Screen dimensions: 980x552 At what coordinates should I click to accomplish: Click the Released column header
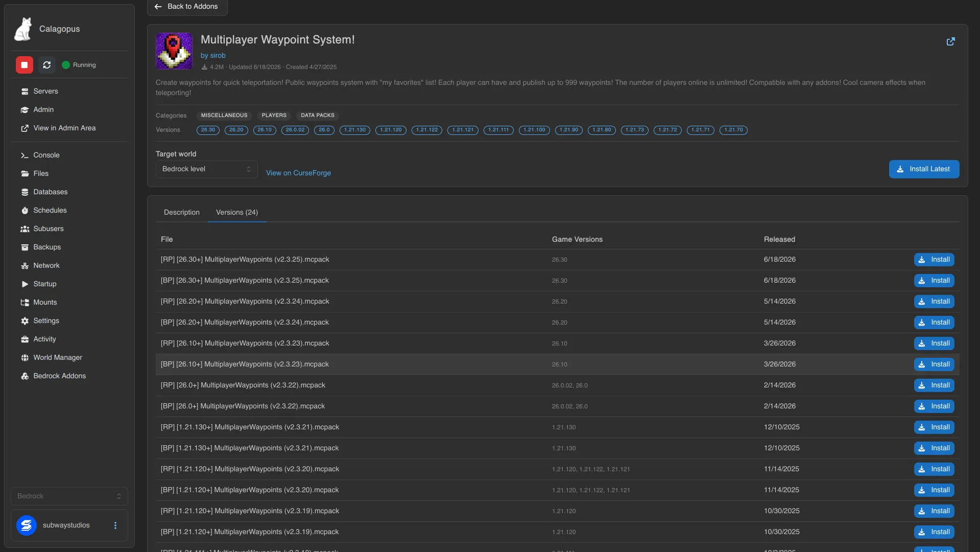pos(779,240)
